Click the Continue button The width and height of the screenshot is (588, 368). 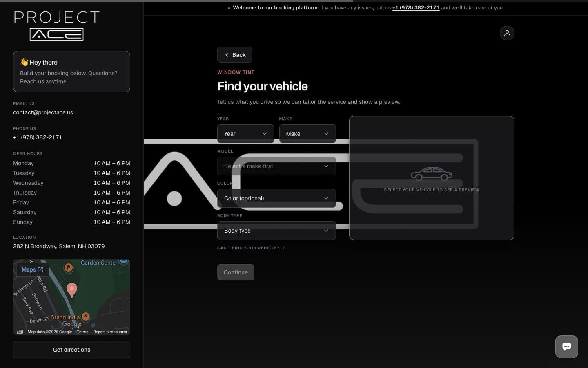236,272
